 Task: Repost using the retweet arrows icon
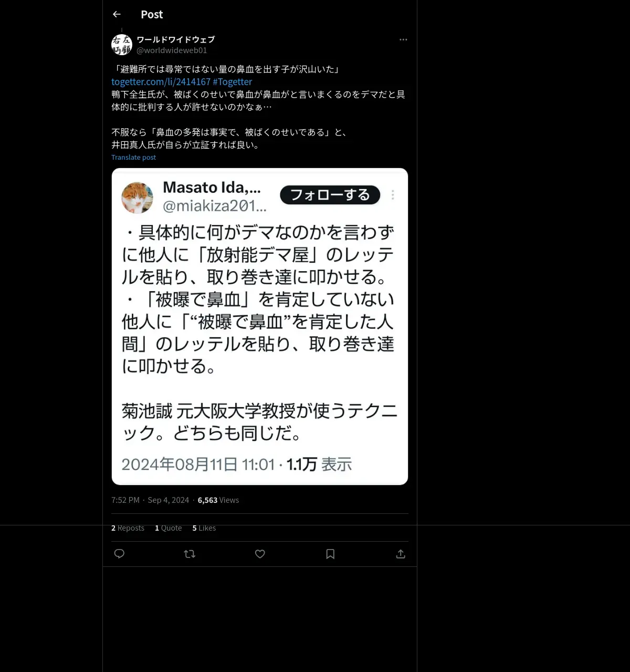click(x=190, y=554)
